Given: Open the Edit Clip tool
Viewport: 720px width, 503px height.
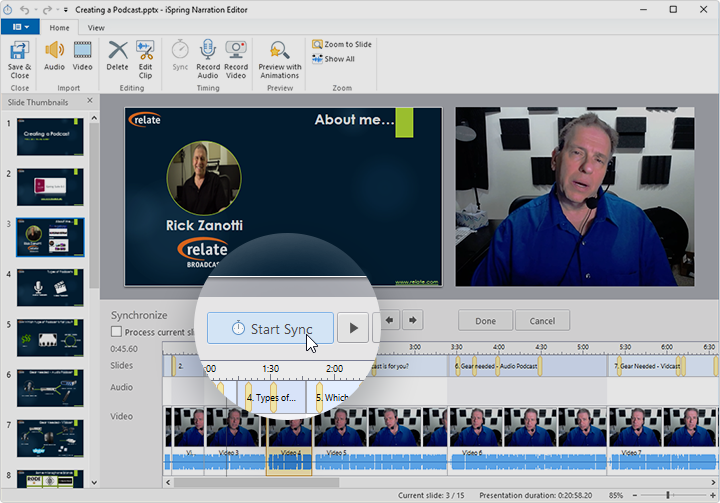Looking at the screenshot, I should [x=145, y=60].
